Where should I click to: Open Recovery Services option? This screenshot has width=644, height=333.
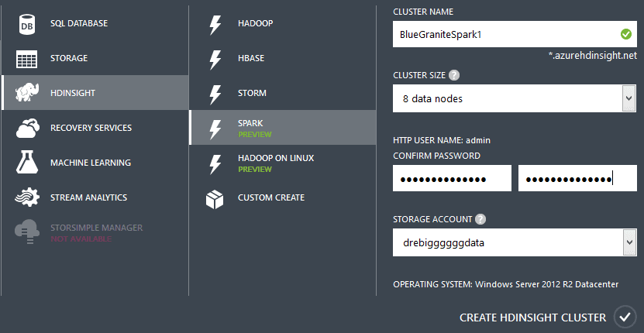click(x=95, y=128)
